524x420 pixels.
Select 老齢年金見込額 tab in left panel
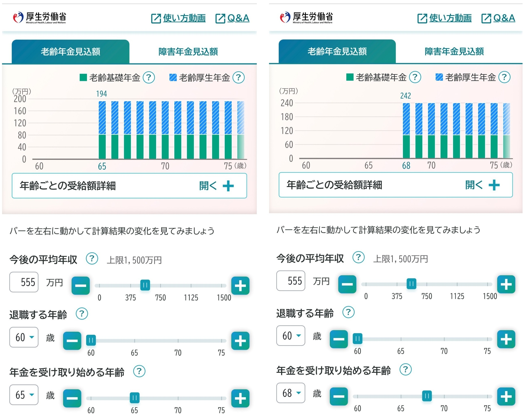[70, 52]
